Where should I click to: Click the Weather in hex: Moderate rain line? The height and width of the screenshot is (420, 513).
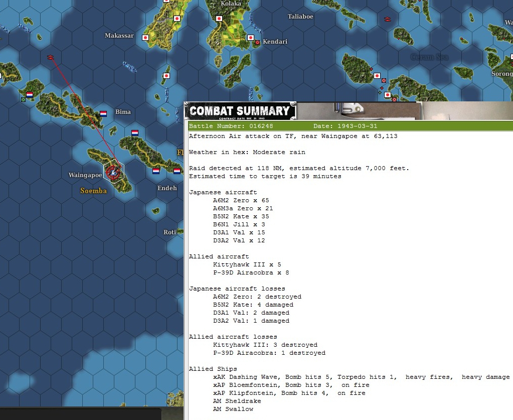point(247,152)
